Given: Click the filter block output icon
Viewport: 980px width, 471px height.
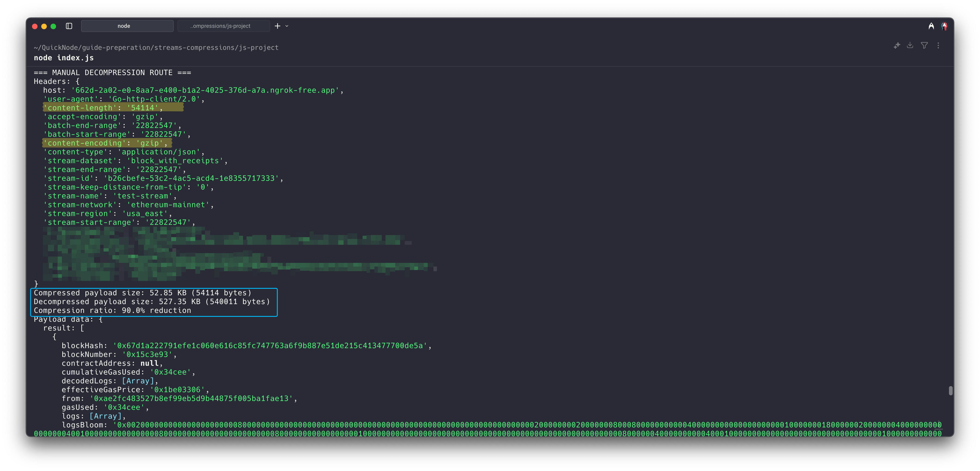Looking at the screenshot, I should [x=924, y=45].
